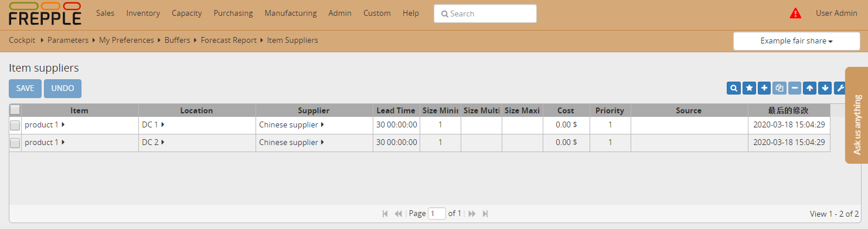Click the 0.00 $ cost cell in DC 2 row
This screenshot has height=229, width=868.
(566, 143)
